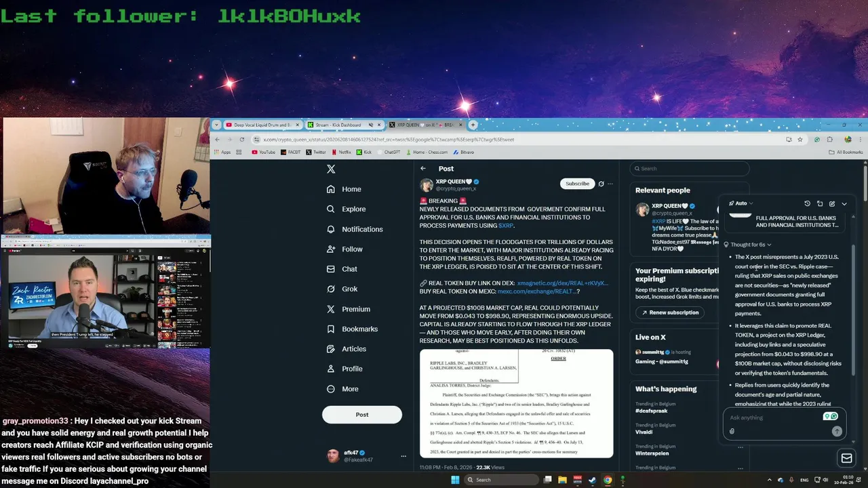Image resolution: width=868 pixels, height=488 pixels.
Task: Click the Articles icon in the sidebar
Action: coord(331,348)
